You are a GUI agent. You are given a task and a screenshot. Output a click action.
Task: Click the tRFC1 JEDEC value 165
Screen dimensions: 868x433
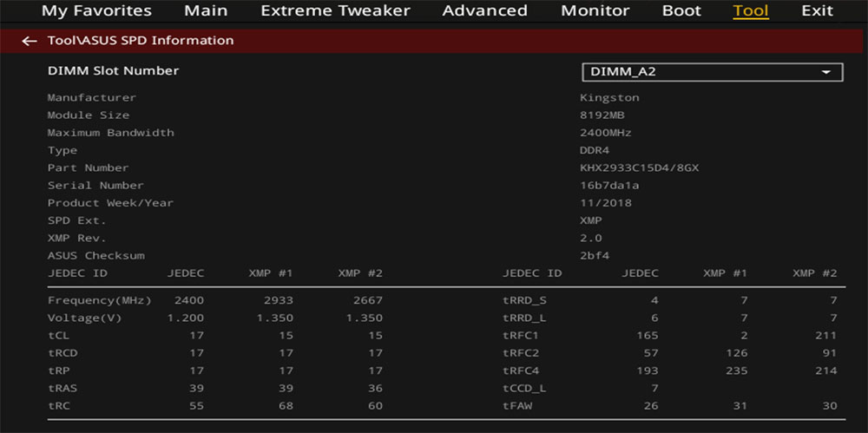[x=648, y=336]
